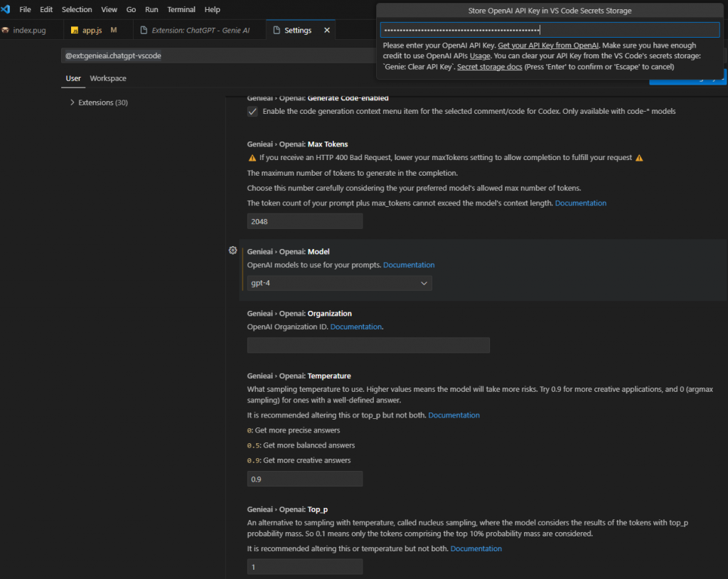The width and height of the screenshot is (728, 579).
Task: Open the Help menu
Action: [x=212, y=9]
